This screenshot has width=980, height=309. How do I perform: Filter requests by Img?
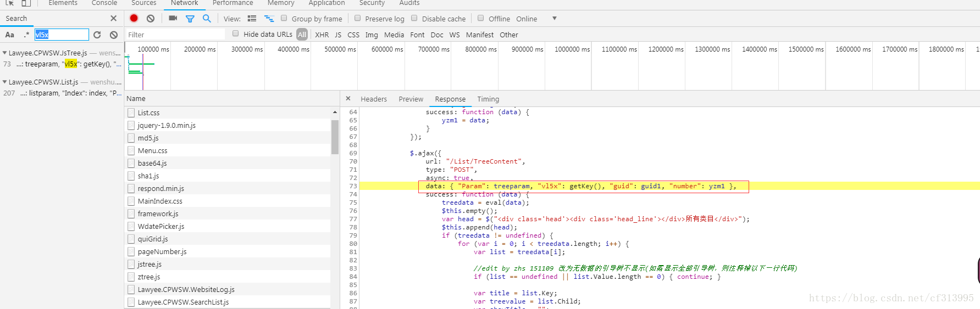(372, 35)
